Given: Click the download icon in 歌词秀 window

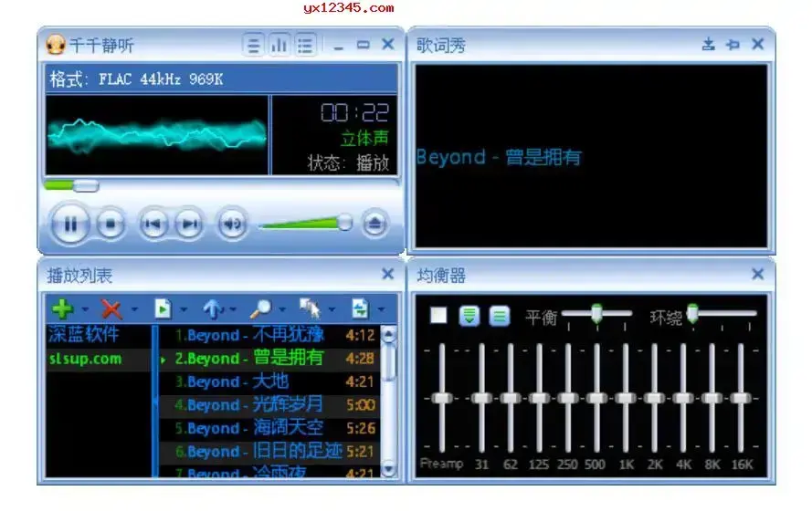Looking at the screenshot, I should pos(709,45).
